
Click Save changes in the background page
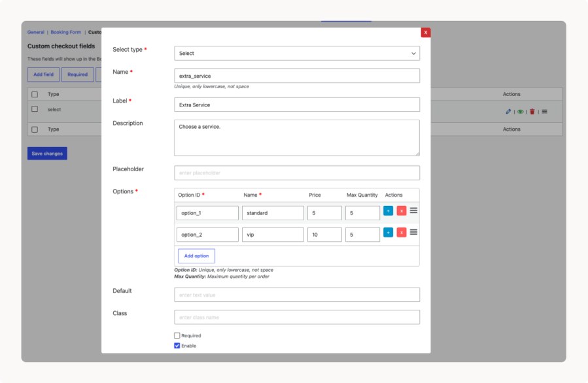[47, 154]
